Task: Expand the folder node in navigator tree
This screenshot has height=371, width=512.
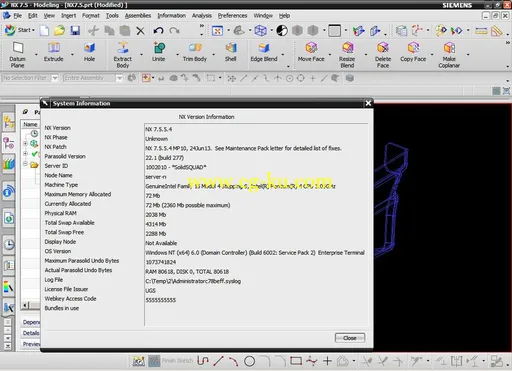Action: (25, 164)
